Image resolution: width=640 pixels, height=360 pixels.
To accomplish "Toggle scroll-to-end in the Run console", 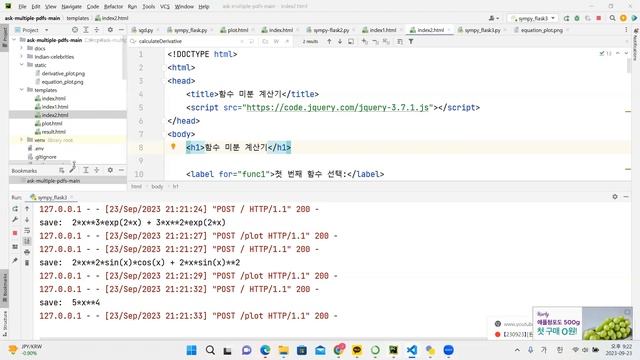I will click(27, 241).
